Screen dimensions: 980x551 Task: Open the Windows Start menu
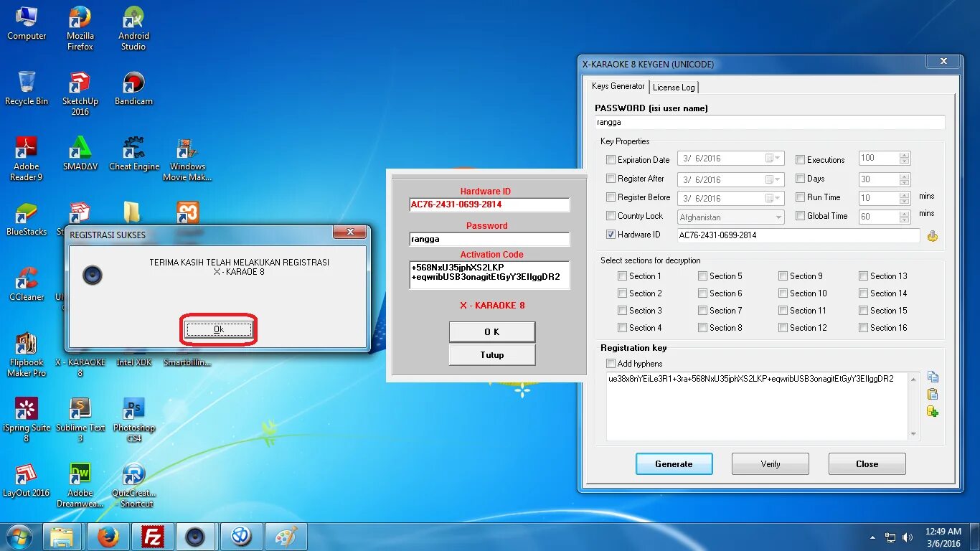[19, 537]
